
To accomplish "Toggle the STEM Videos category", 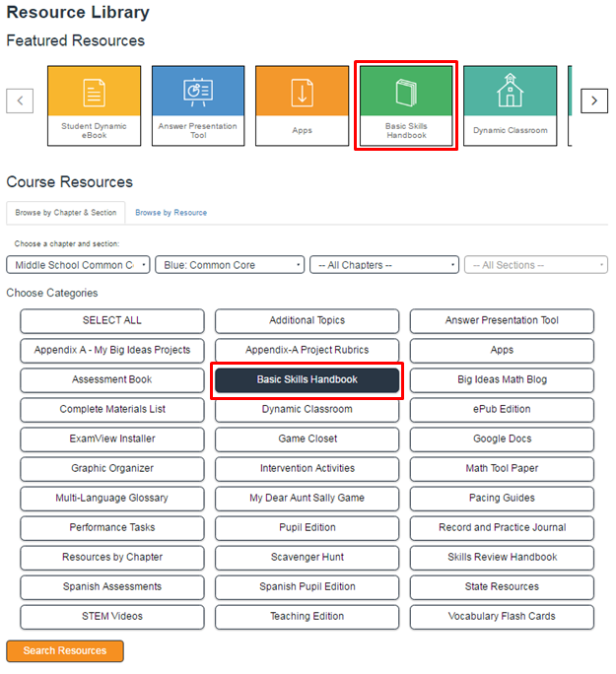I will tap(112, 617).
